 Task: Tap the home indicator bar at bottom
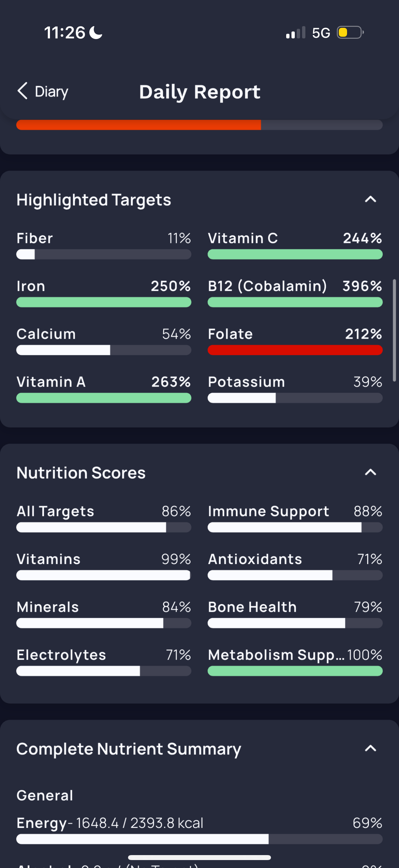[x=199, y=857]
